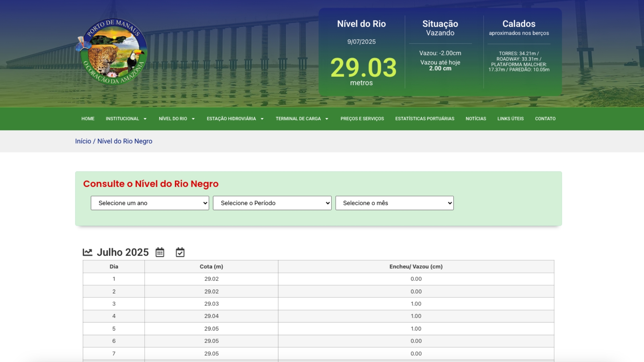
Task: Click the Porto de Manaus logo
Action: 112,52
